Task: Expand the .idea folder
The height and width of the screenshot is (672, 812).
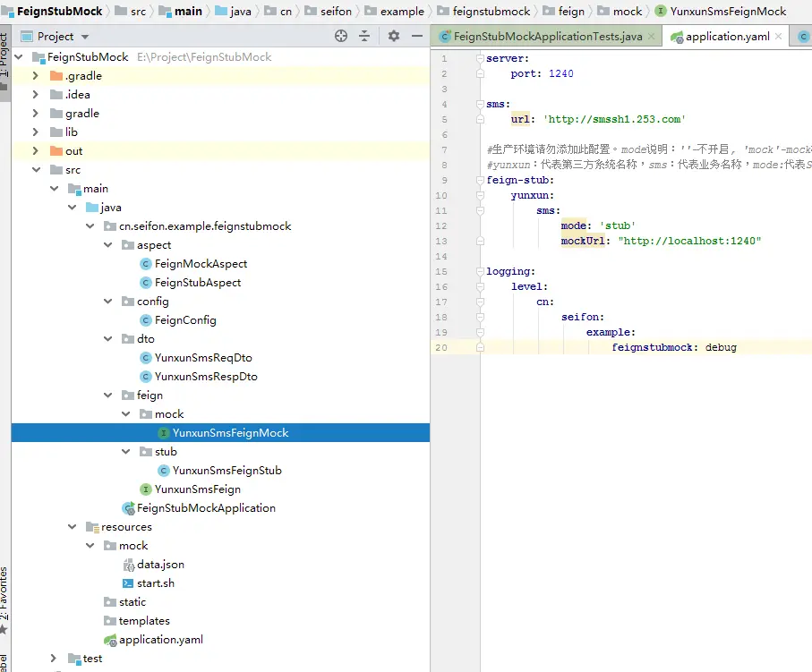Action: point(35,95)
